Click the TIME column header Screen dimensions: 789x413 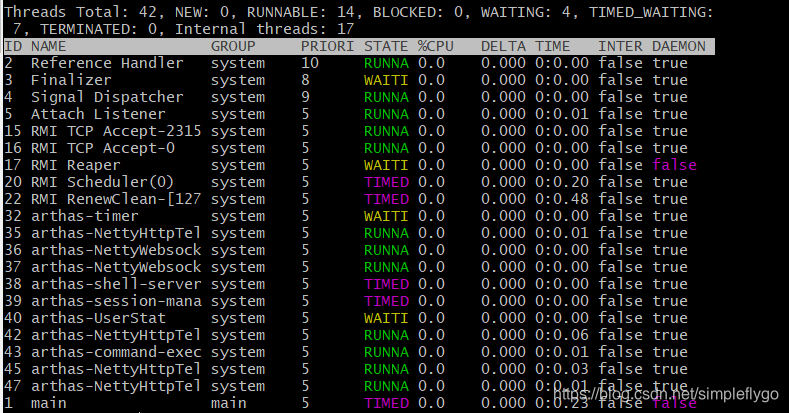pos(553,46)
